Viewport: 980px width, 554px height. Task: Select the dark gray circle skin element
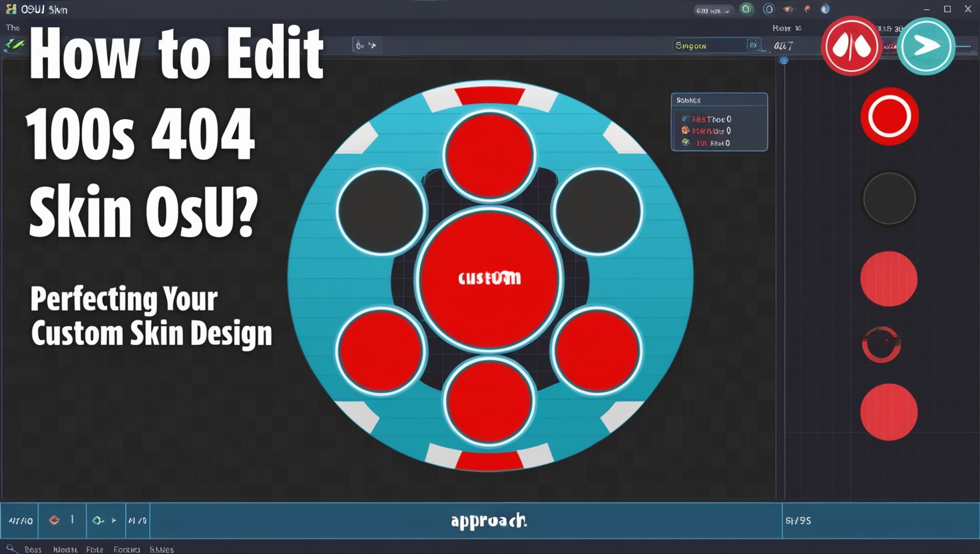pos(889,198)
